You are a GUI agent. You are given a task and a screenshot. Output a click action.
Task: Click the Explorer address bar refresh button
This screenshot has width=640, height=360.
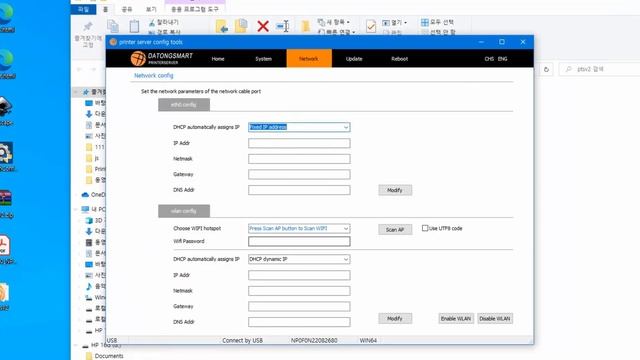546,69
